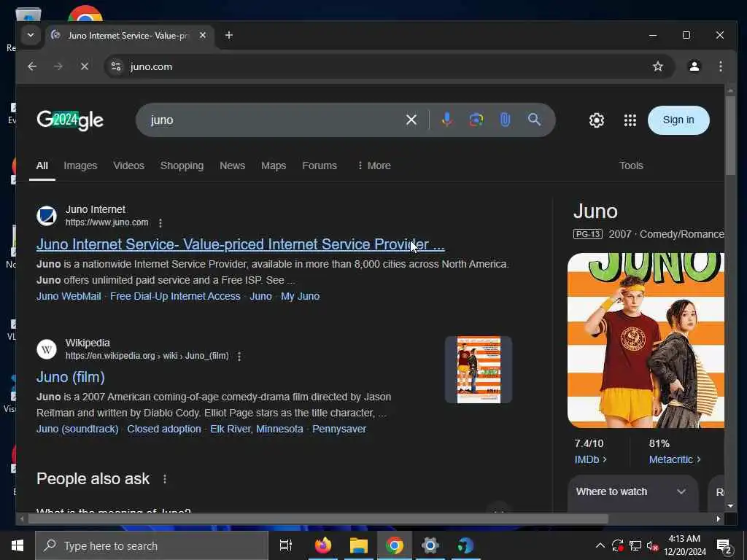
Task: Open the Metacritic rating link
Action: (675, 459)
